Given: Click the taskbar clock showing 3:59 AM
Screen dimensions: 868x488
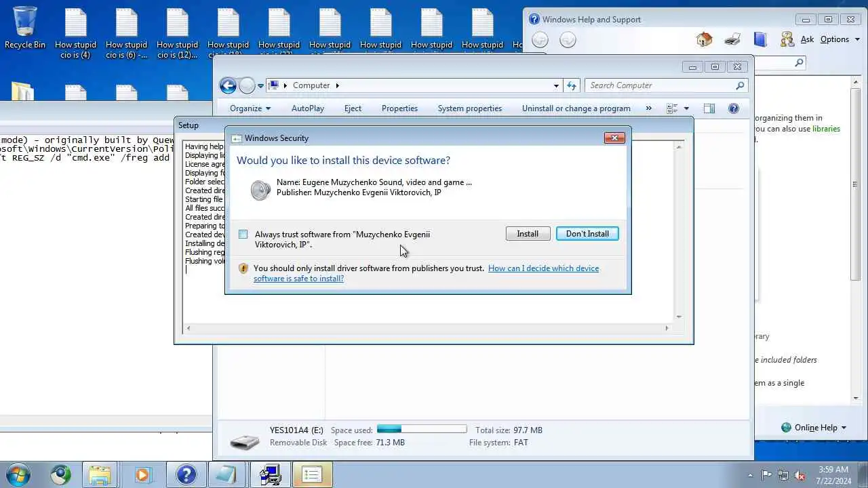Looking at the screenshot, I should 833,475.
